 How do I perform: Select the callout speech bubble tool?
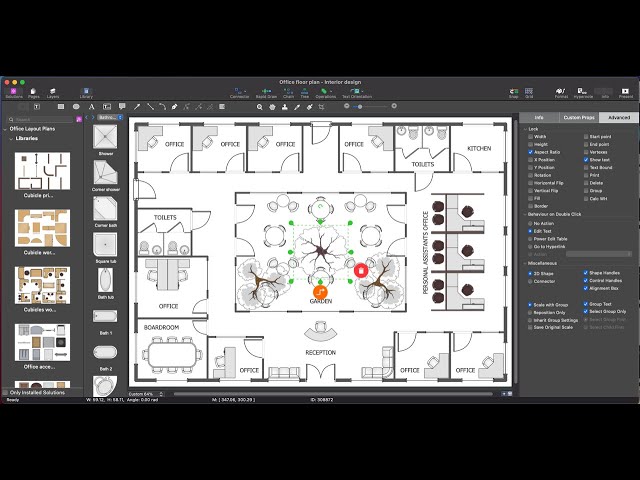click(122, 107)
